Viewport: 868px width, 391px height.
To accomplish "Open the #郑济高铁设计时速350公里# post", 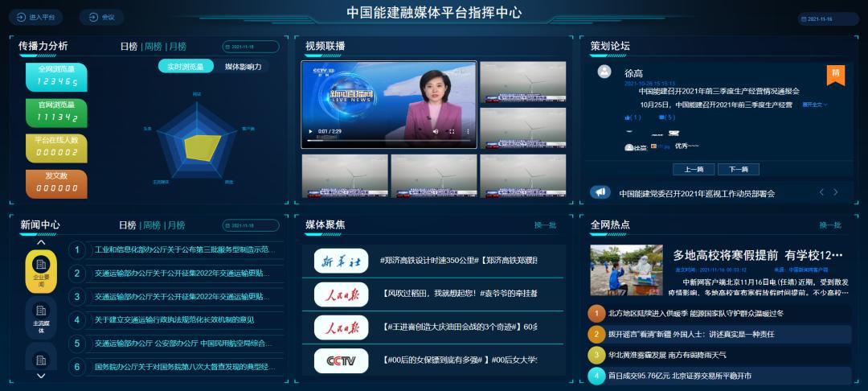I will pyautogui.click(x=459, y=261).
